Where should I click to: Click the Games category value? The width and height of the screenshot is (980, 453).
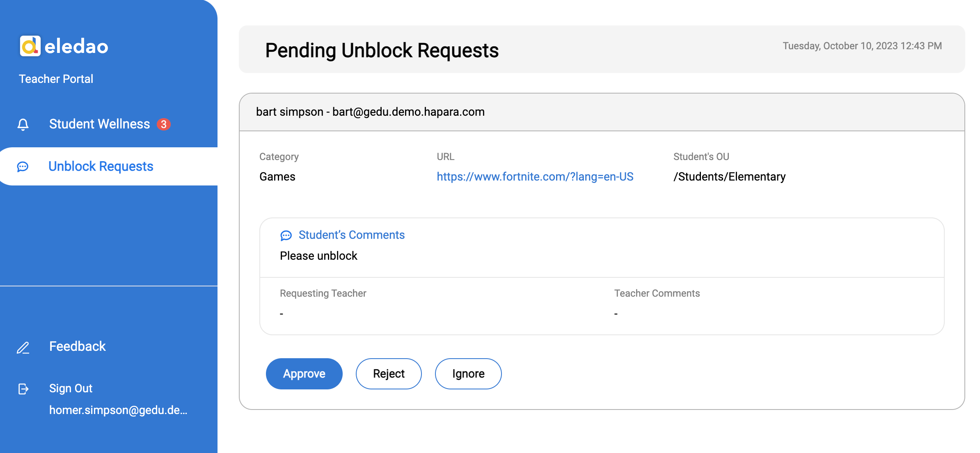pos(277,176)
